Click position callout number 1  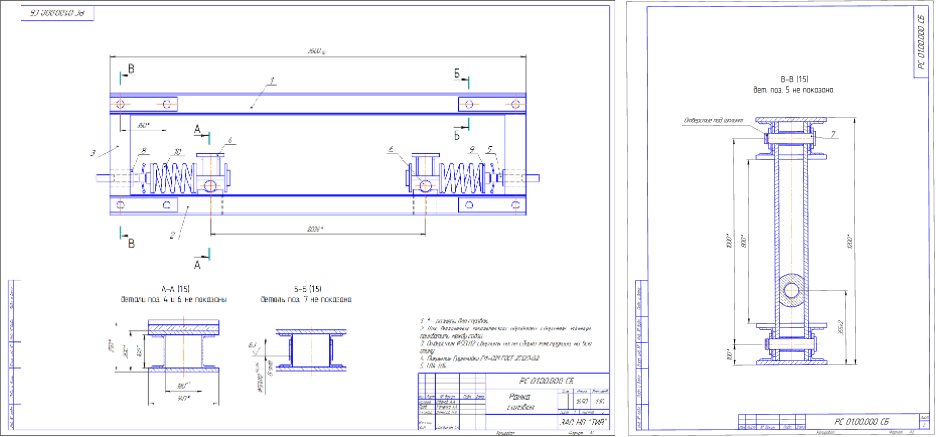tap(273, 79)
